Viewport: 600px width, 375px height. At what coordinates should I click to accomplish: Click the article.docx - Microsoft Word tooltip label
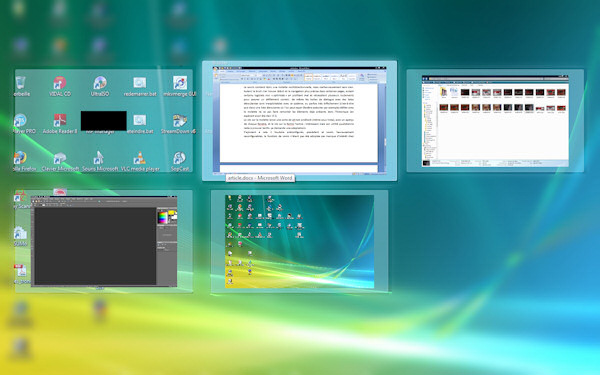[260, 178]
